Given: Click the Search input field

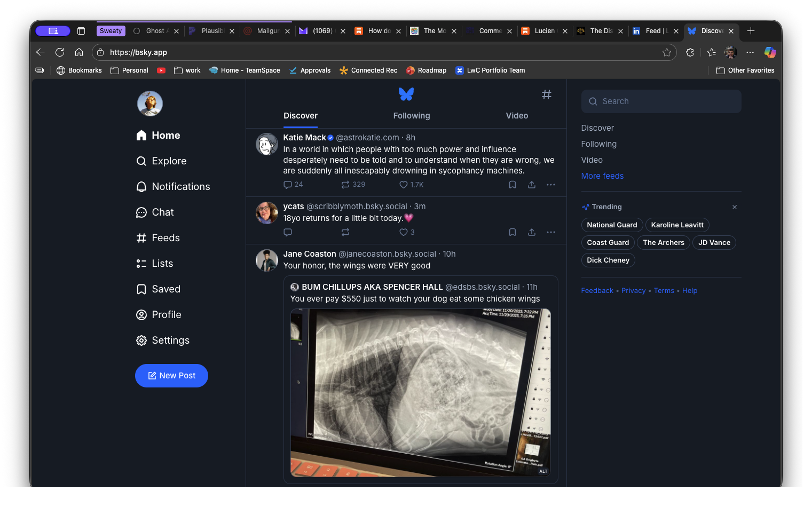Looking at the screenshot, I should click(x=661, y=101).
